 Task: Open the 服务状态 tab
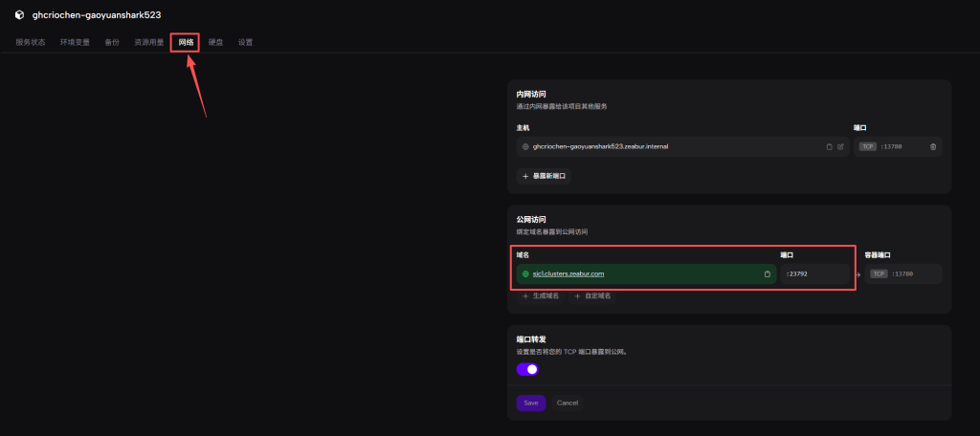(30, 42)
